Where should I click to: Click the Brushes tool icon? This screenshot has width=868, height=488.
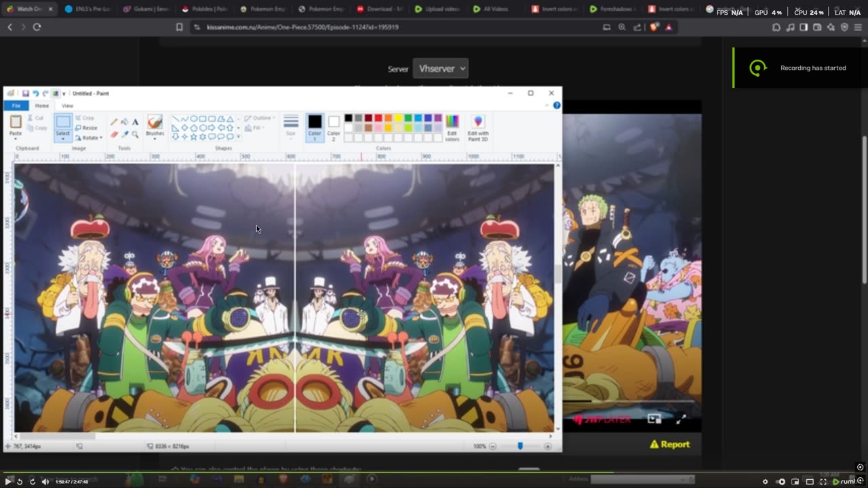click(155, 122)
